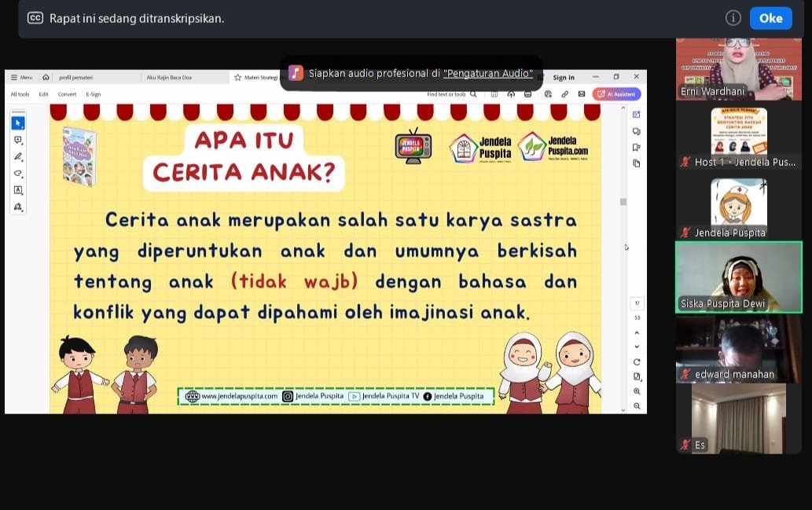
Task: Open the hamburger Menu
Action: (22, 78)
